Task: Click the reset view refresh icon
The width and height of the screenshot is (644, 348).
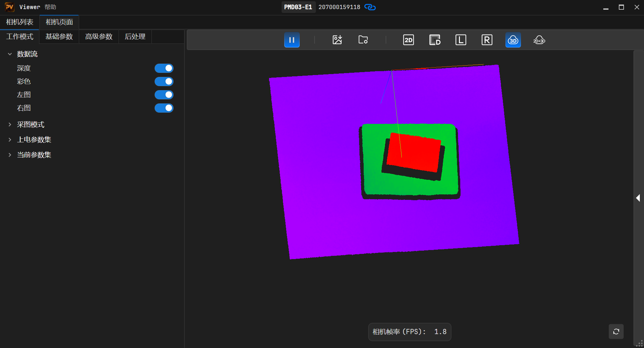Action: (616, 332)
